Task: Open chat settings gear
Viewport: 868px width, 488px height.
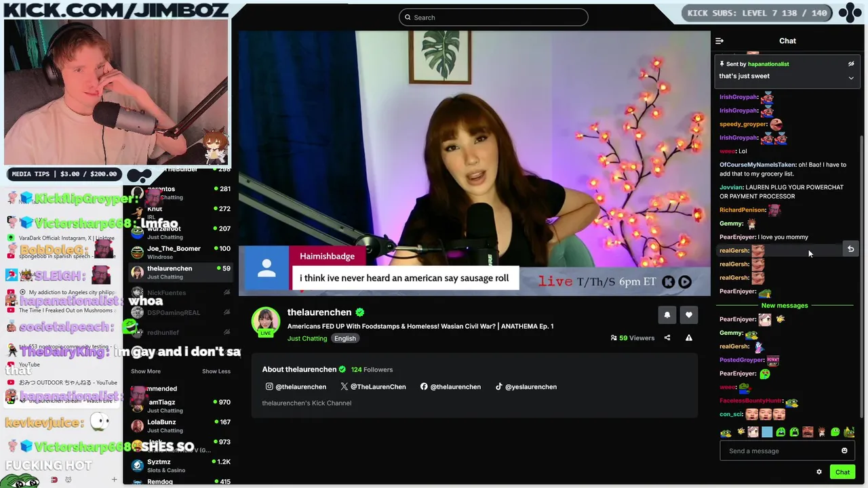Action: pos(819,472)
